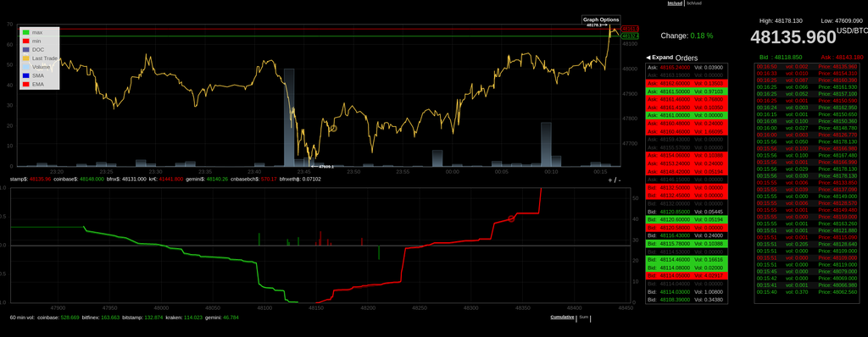Select the 00:15:40 trade at price 48062.560
The image size is (868, 337).
pyautogui.click(x=807, y=291)
